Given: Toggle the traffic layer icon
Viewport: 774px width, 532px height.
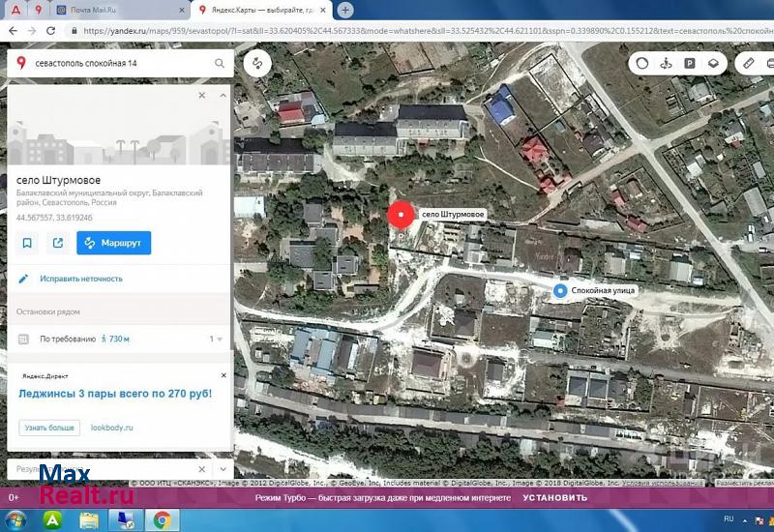Looking at the screenshot, I should click(640, 64).
